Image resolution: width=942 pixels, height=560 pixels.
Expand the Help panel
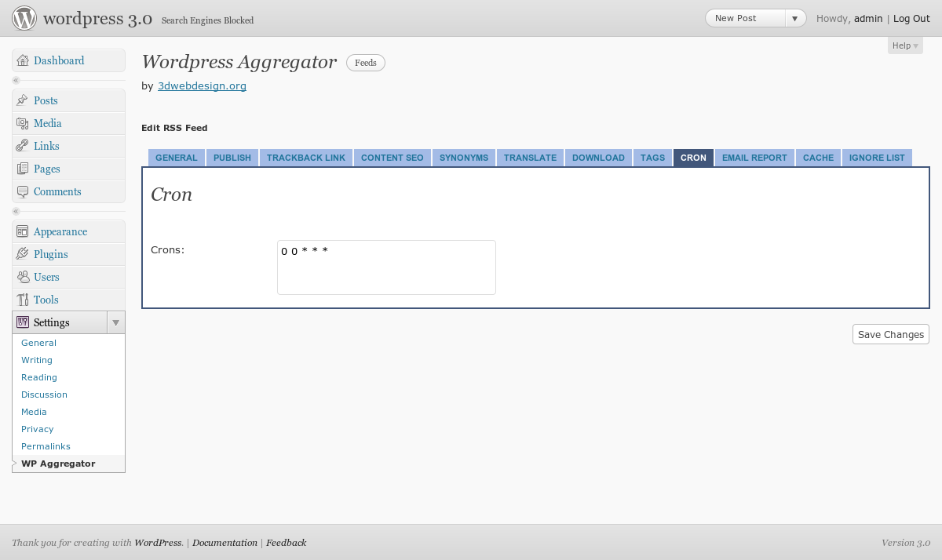(905, 45)
